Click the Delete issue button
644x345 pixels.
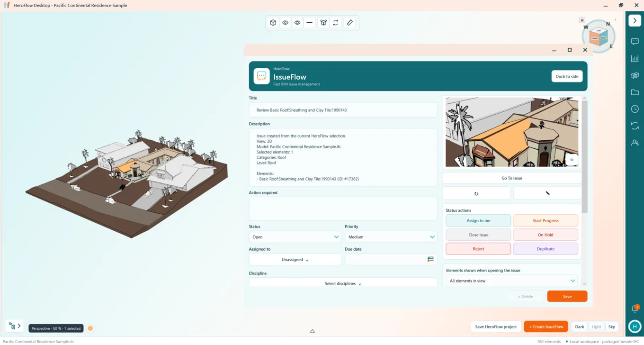[525, 297]
